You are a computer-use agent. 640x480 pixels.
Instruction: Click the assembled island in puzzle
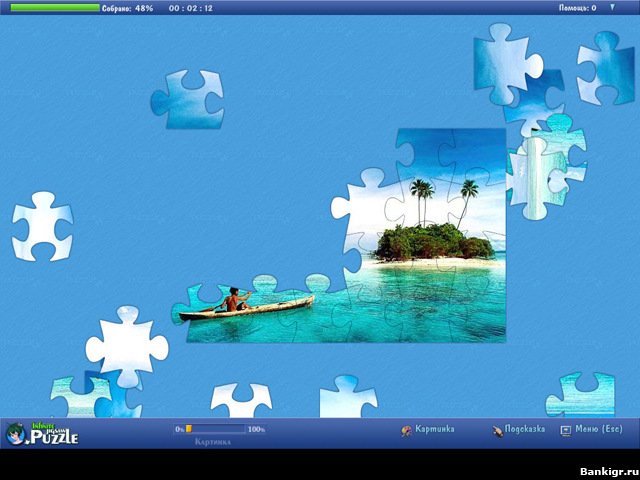click(434, 242)
